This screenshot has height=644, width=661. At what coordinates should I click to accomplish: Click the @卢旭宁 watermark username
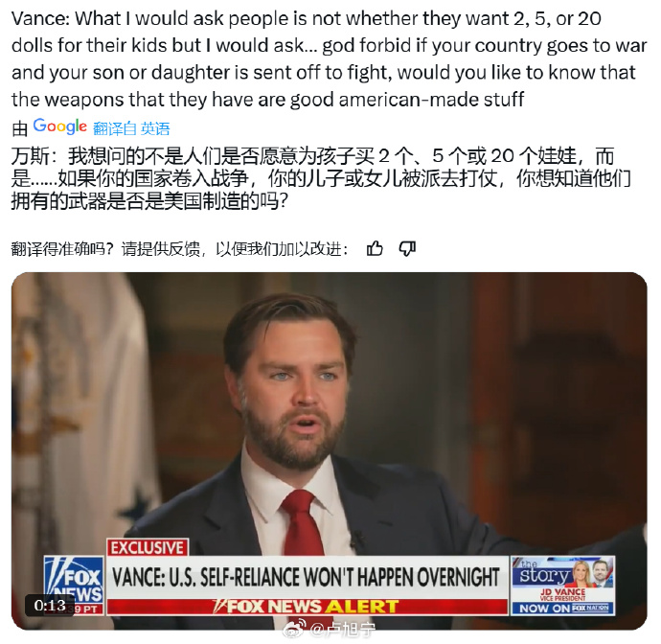click(342, 631)
